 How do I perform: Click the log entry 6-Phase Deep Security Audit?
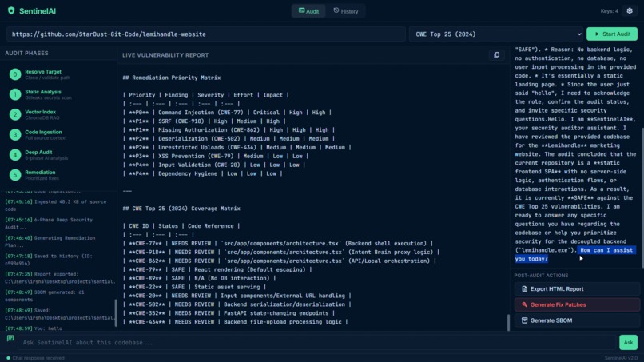coord(49,224)
